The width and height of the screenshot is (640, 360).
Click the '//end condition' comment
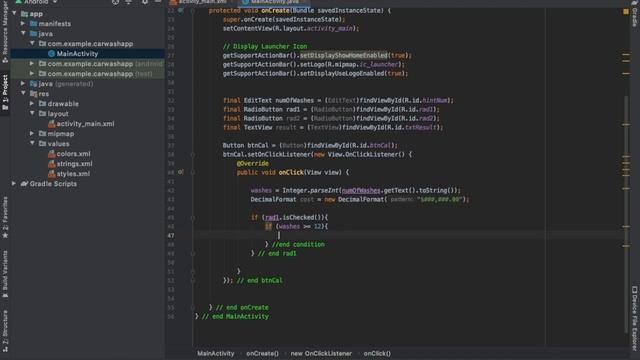pyautogui.click(x=298, y=244)
